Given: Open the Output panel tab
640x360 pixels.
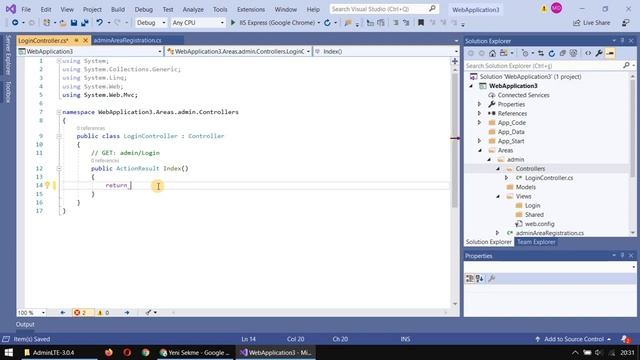Looking at the screenshot, I should (x=25, y=324).
